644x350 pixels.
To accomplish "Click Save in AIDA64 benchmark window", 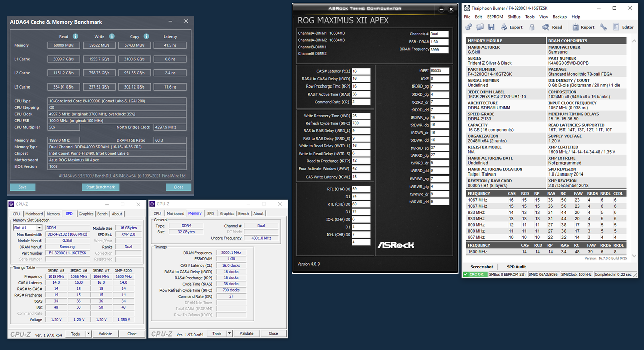I will click(x=22, y=187).
